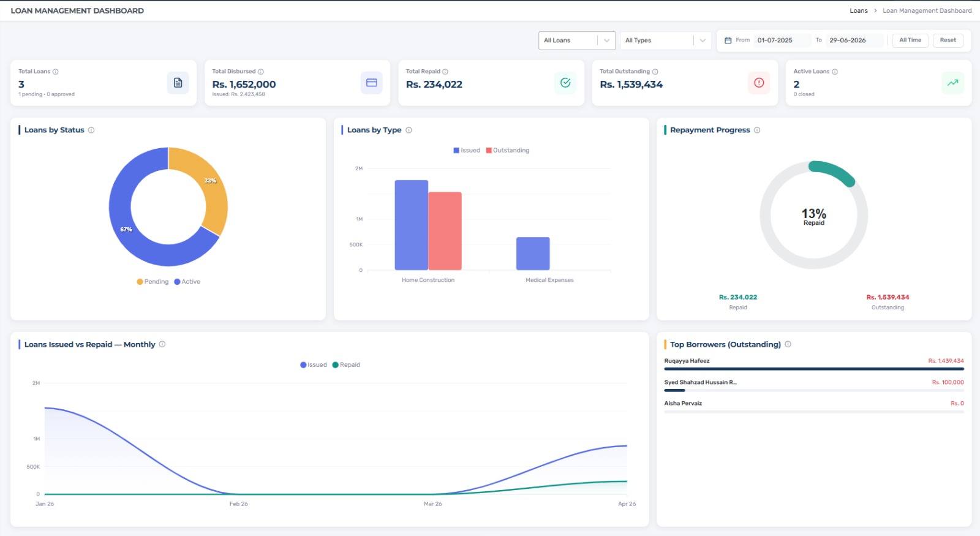This screenshot has width=980, height=536.
Task: Click Home Construction red Outstanding bar
Action: point(445,231)
